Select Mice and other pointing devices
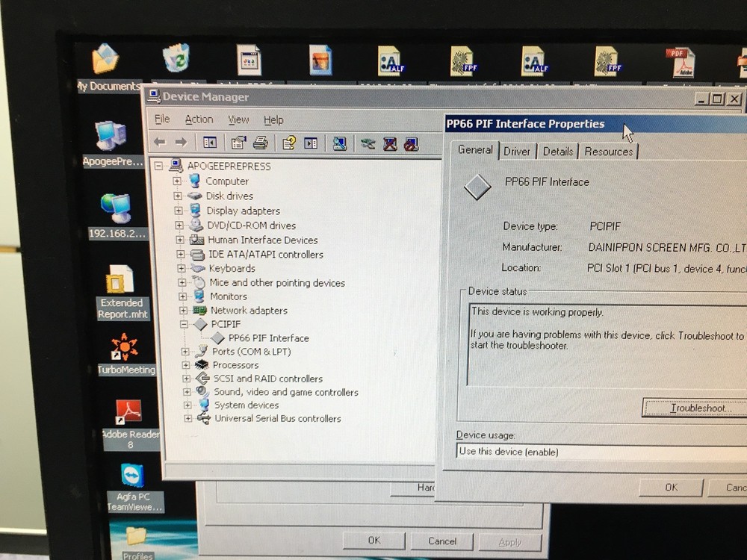This screenshot has height=560, width=747. (277, 283)
